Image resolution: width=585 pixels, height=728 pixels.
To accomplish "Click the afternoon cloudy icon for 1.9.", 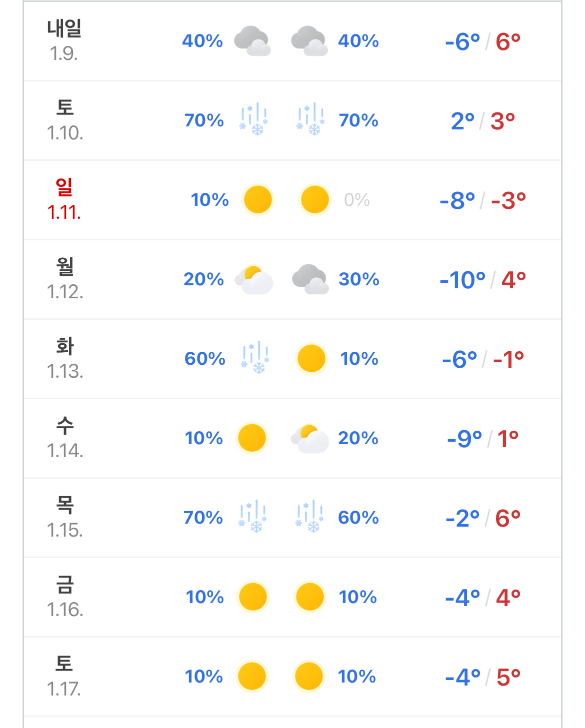I will click(x=309, y=41).
